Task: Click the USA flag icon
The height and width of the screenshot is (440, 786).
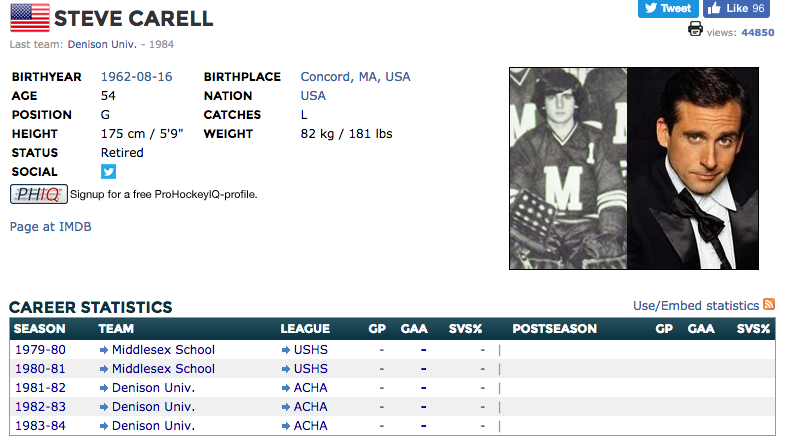Action: tap(30, 18)
